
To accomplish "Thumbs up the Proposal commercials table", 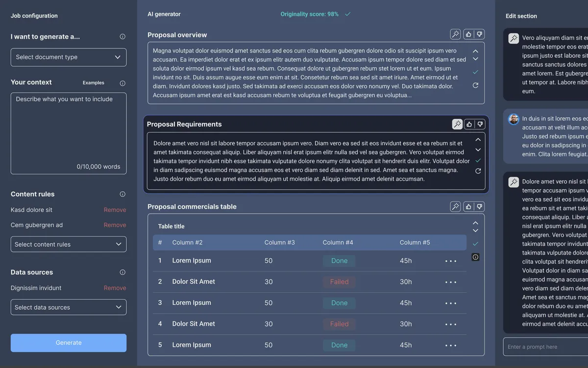I will tap(468, 207).
